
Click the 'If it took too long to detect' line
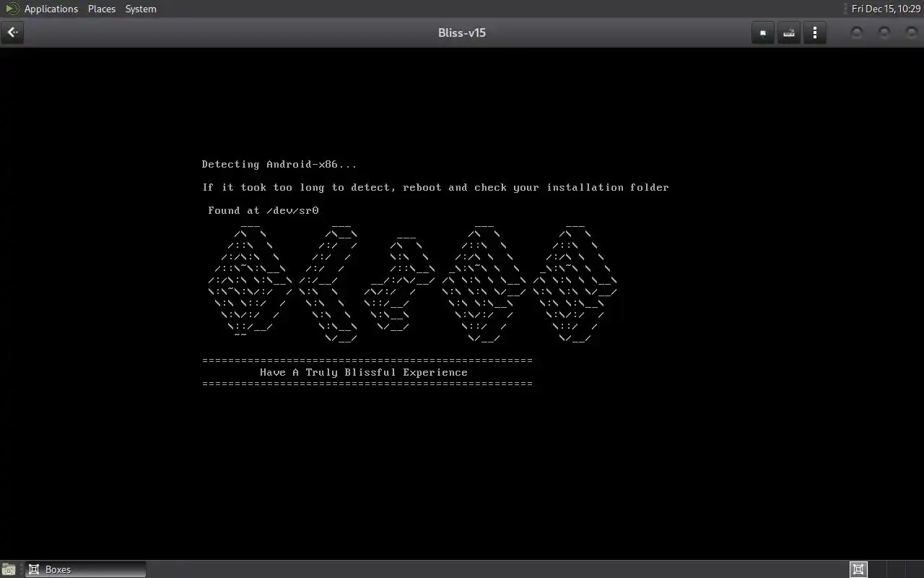435,187
